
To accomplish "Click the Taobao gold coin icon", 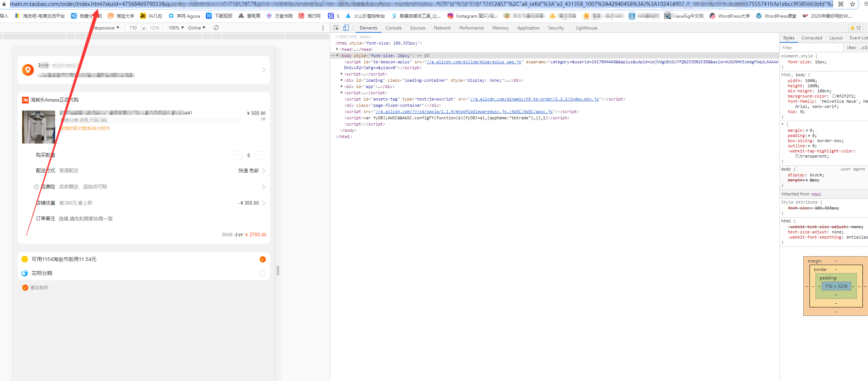I will coord(25,259).
